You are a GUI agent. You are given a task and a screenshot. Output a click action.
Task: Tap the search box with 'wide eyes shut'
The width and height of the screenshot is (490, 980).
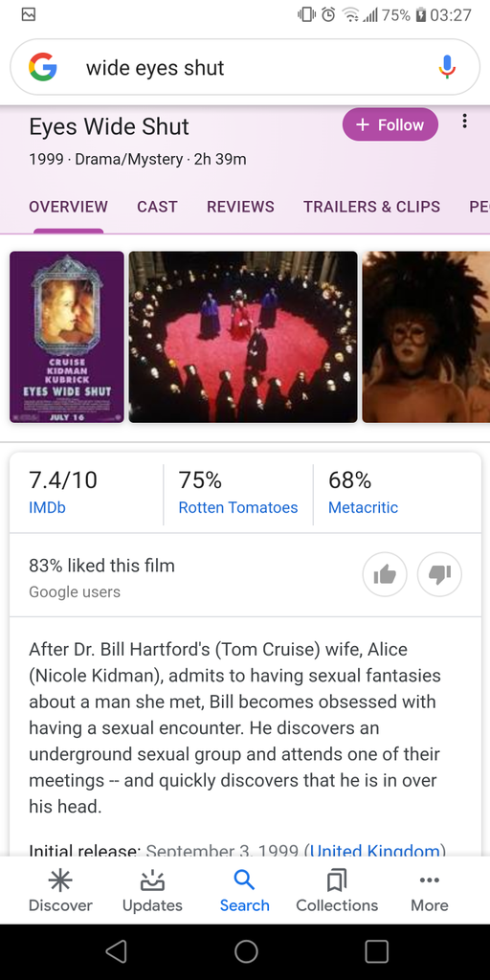(x=245, y=67)
